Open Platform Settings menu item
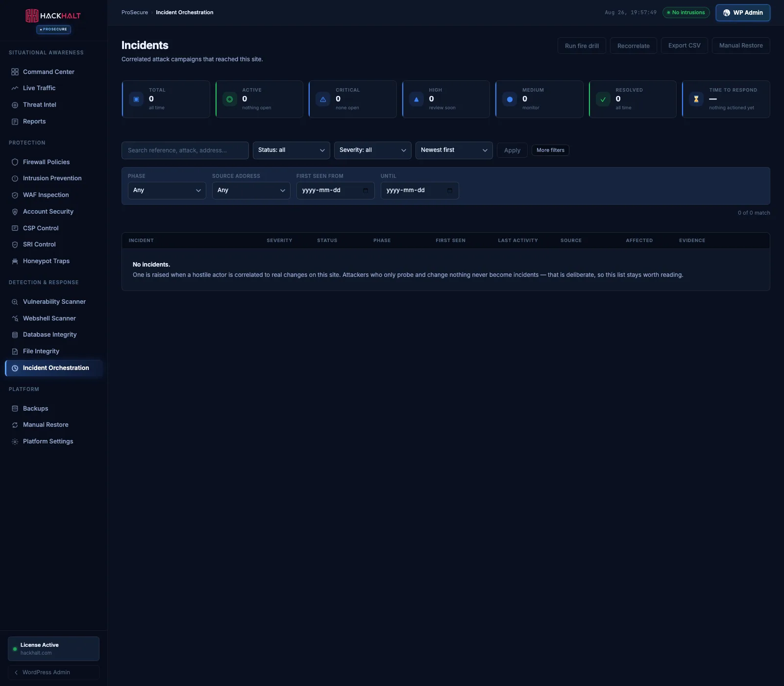 [x=54, y=441]
